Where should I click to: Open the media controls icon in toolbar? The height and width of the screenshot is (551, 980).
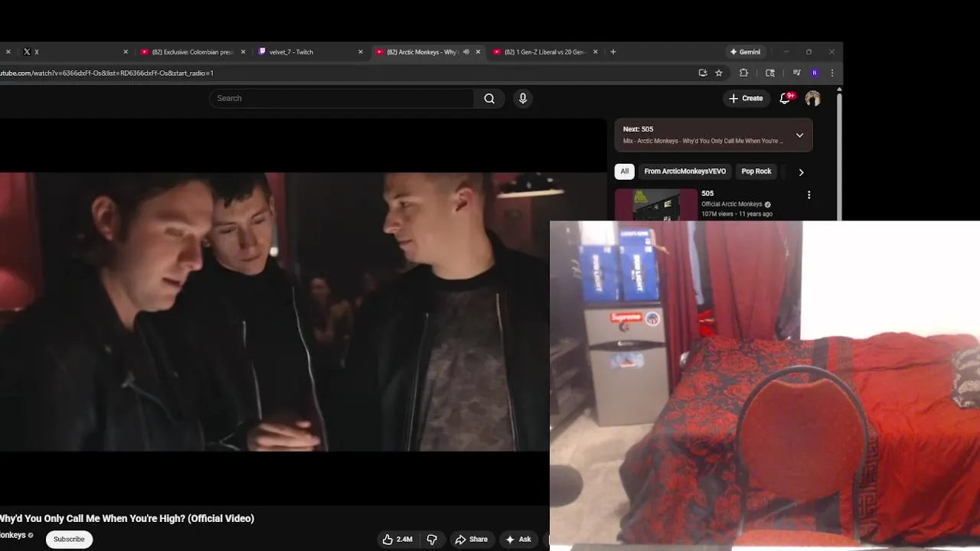coord(797,73)
